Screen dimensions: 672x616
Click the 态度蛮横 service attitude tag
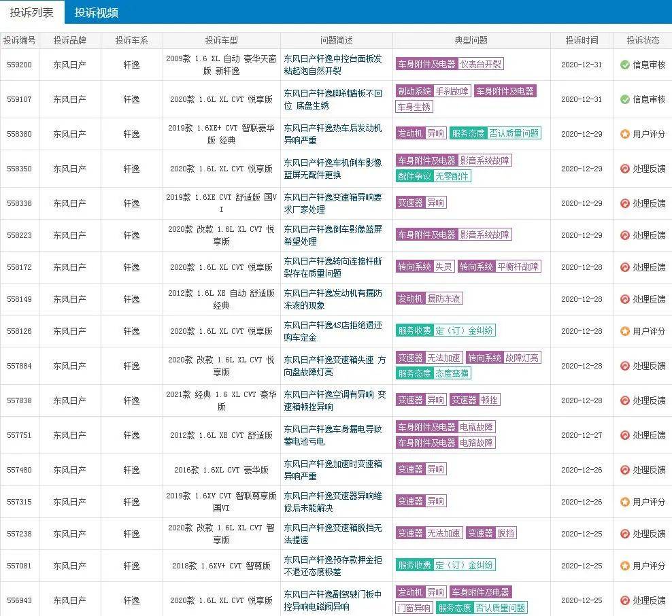[452, 373]
